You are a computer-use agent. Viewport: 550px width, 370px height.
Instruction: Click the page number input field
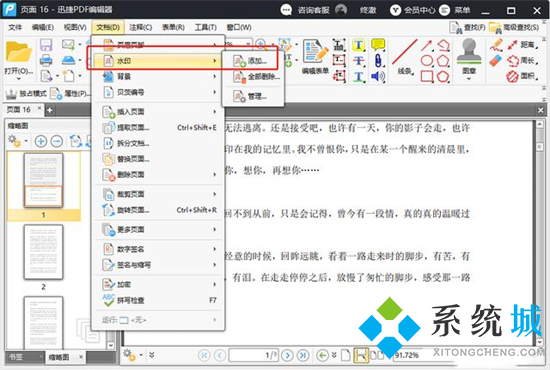pos(253,355)
